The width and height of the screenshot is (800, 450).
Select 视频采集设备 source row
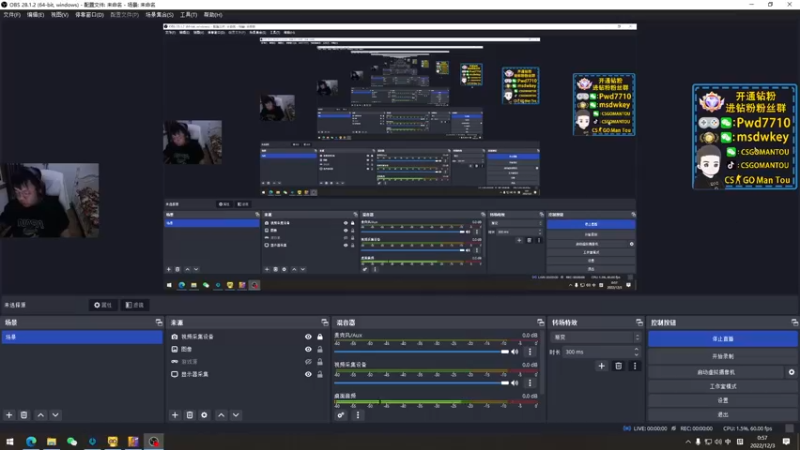click(x=248, y=337)
